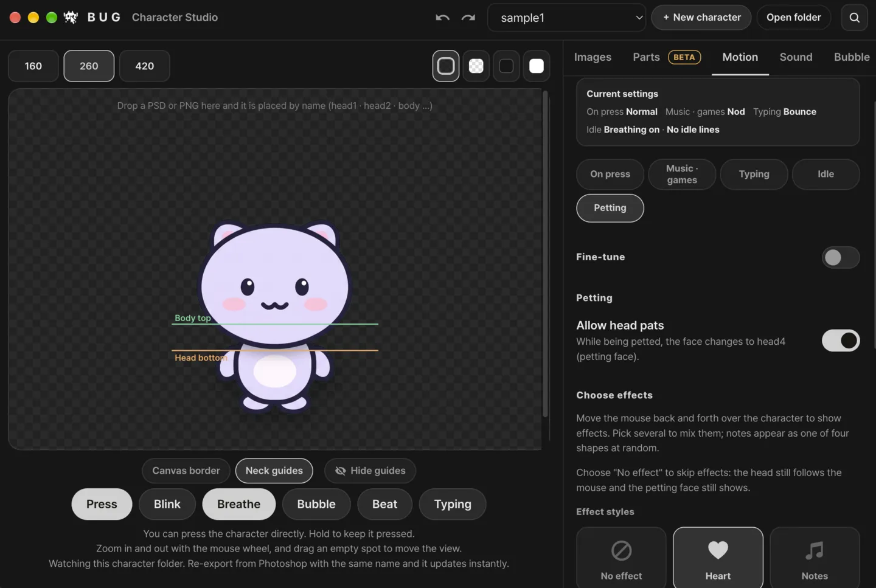Open the sample1 character dropdown
Image resolution: width=876 pixels, height=588 pixels.
(567, 18)
